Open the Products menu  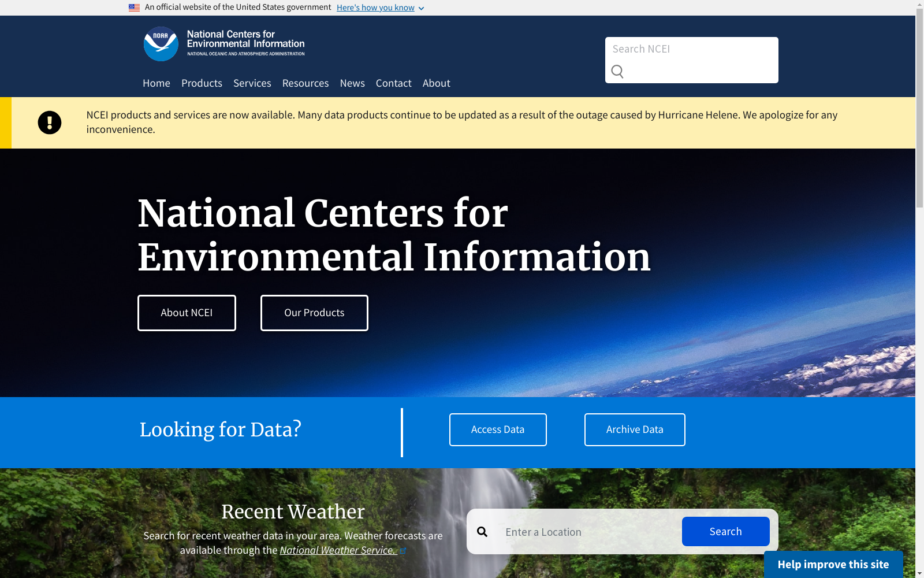tap(202, 83)
